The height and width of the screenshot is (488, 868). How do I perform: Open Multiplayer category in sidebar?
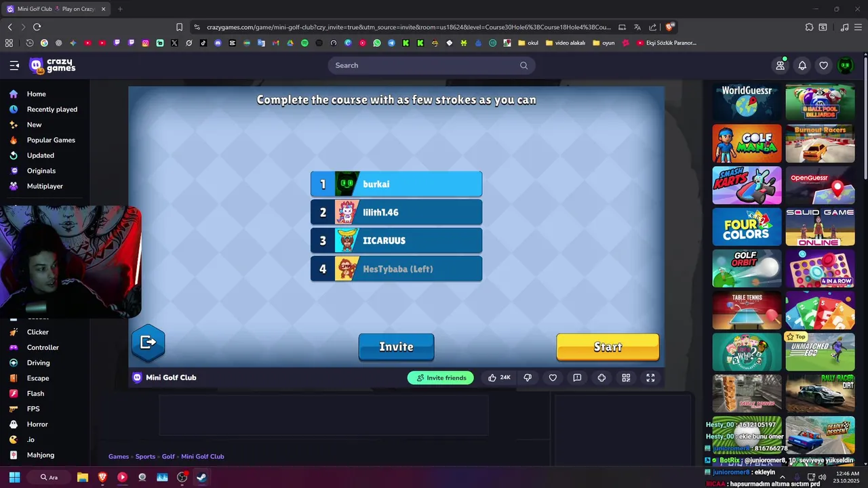pyautogui.click(x=45, y=186)
